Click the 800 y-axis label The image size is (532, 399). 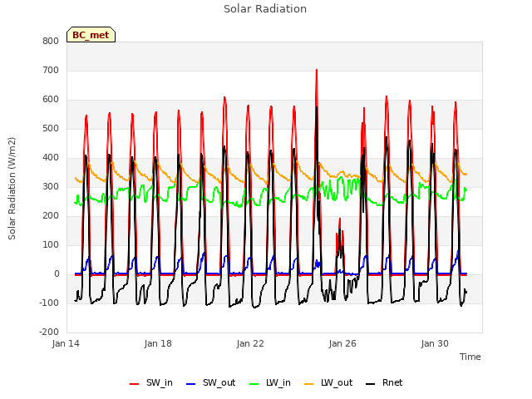[51, 41]
